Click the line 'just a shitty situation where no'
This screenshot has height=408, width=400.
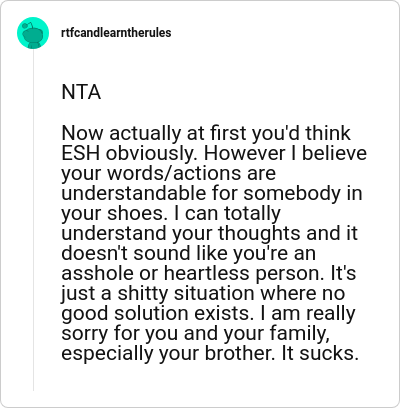(203, 293)
